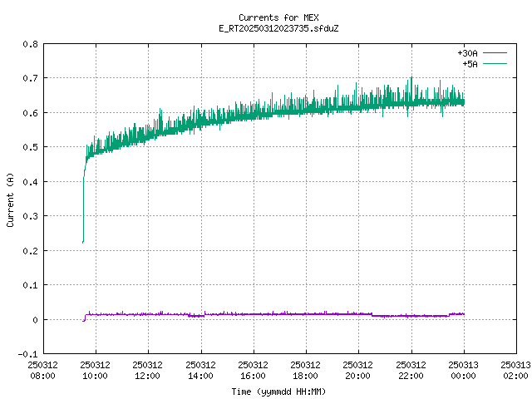532x399 pixels.
Task: Click the y-axis tick label 0.6
Action: 30,113
